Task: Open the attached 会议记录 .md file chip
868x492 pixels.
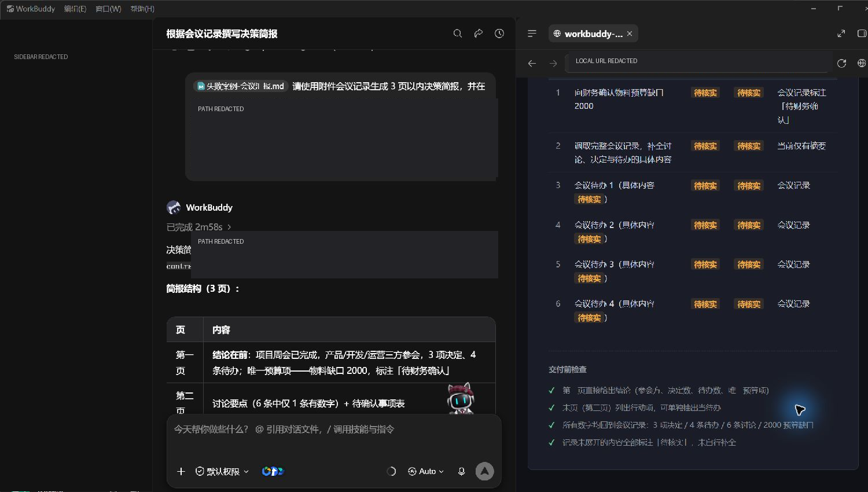Action: (241, 86)
